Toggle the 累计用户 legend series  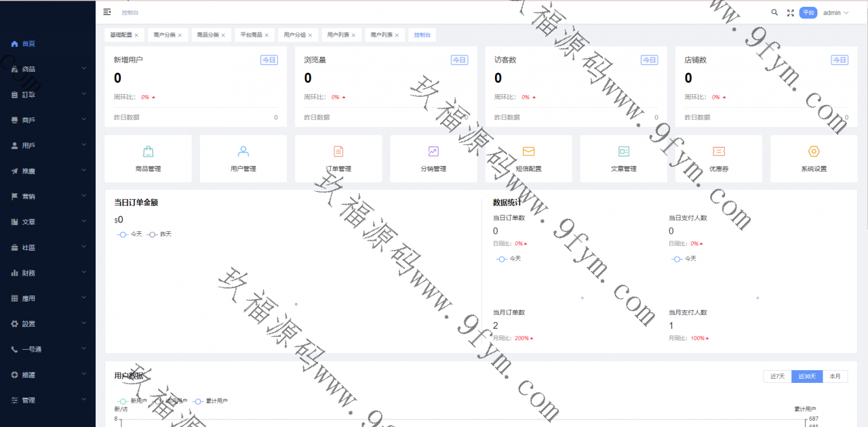click(x=212, y=401)
